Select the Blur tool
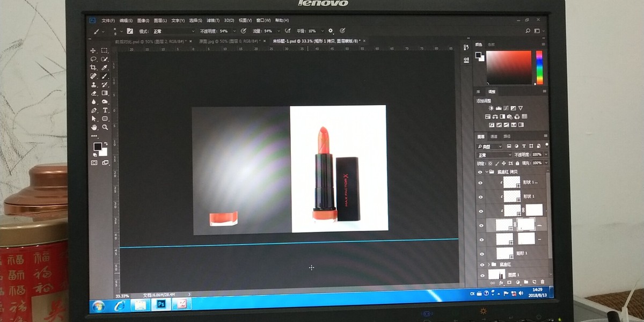This screenshot has height=322, width=644. [93, 101]
